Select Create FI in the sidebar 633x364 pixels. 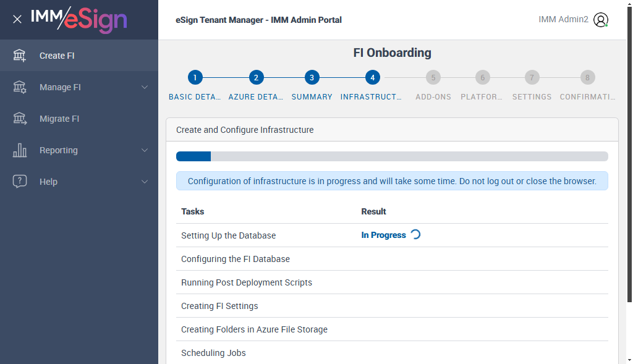[x=57, y=56]
